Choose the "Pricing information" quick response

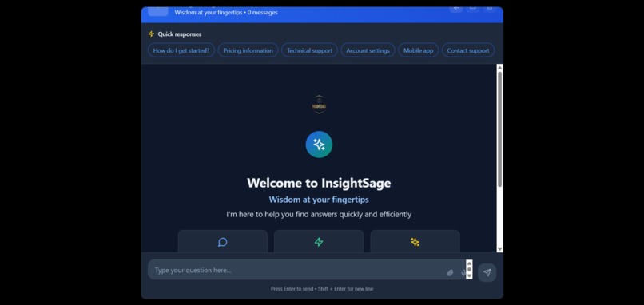click(248, 50)
